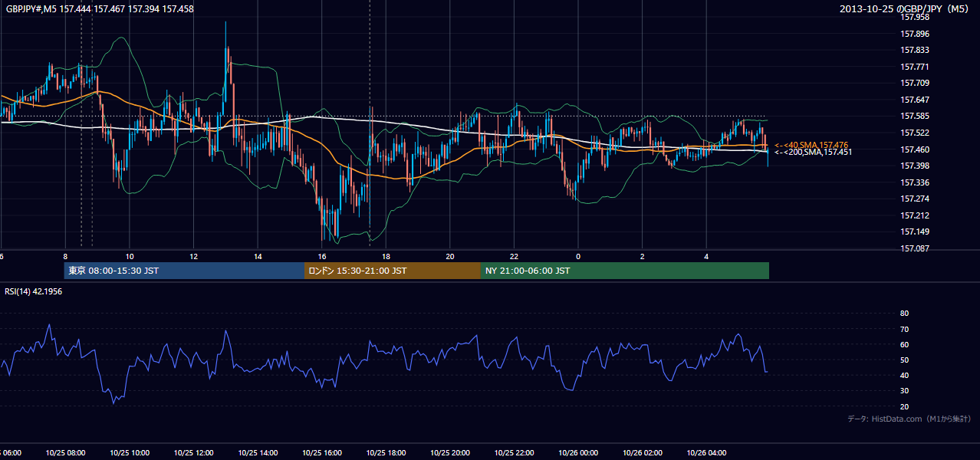
Task: Select the 東京 08:00-15:30 JST session bar
Action: 184,271
